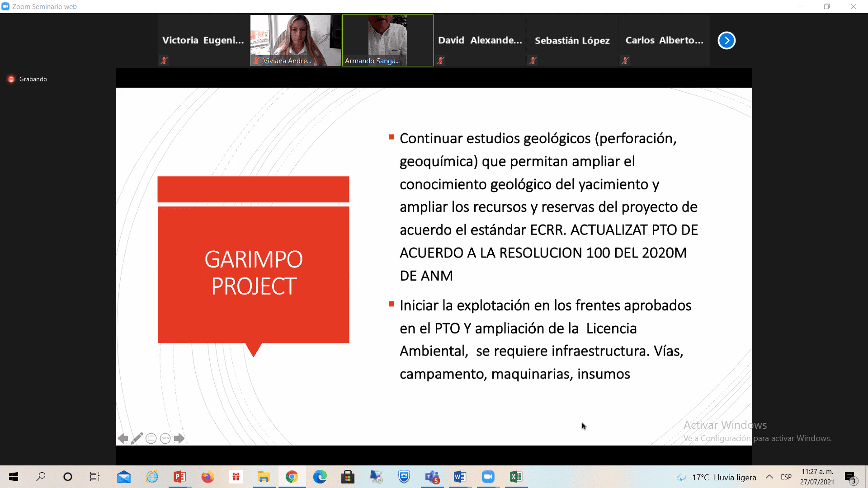Select Victoria Eugeni... participant tile
Screen dimensions: 868x488
pos(203,40)
